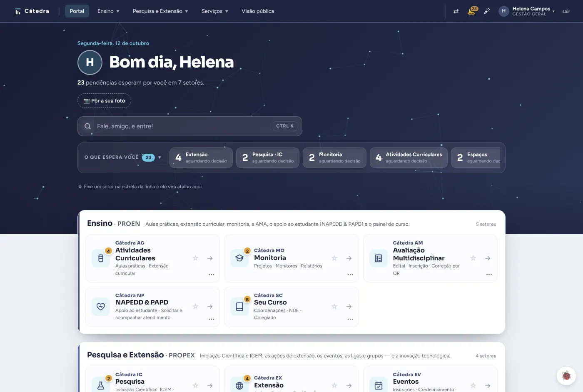Expand the Pesquisa e Extensão menu
Screen dimensions: 583x392
[160, 11]
